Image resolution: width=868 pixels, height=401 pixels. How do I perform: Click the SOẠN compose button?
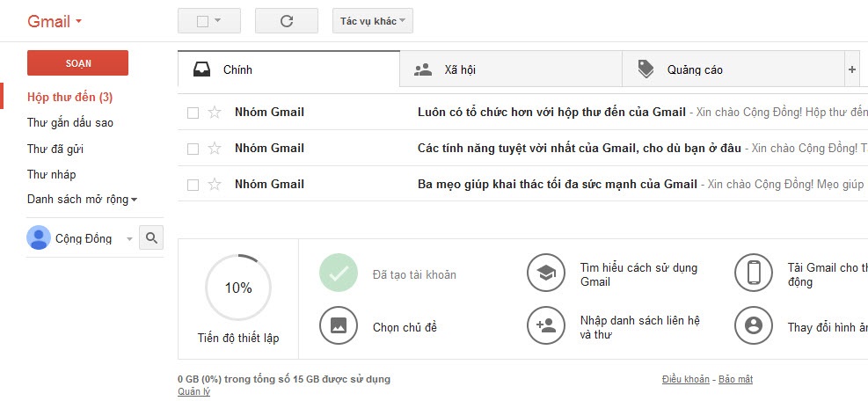pos(77,62)
